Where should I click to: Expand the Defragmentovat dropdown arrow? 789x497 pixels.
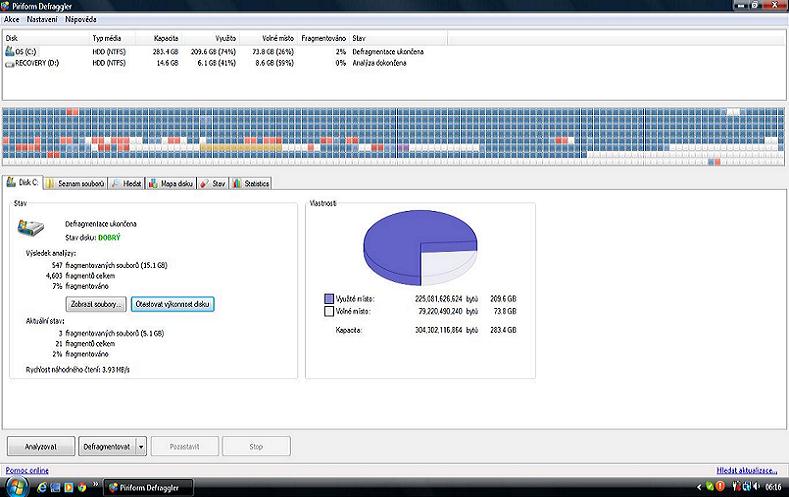pyautogui.click(x=141, y=446)
